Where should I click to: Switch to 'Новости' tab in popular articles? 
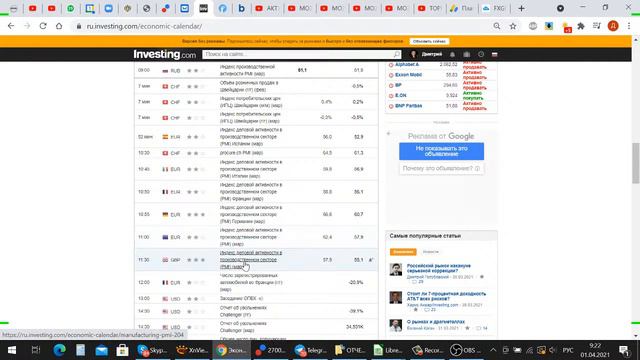point(431,252)
